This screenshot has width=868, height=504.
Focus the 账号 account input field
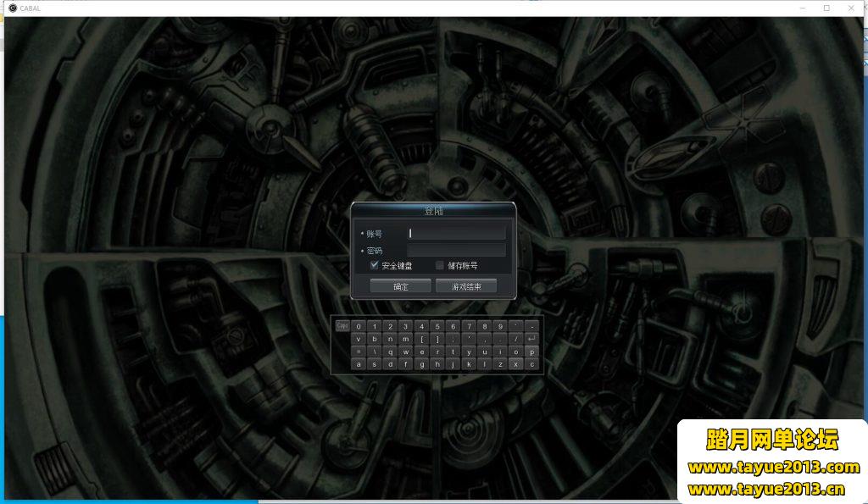pyautogui.click(x=457, y=234)
